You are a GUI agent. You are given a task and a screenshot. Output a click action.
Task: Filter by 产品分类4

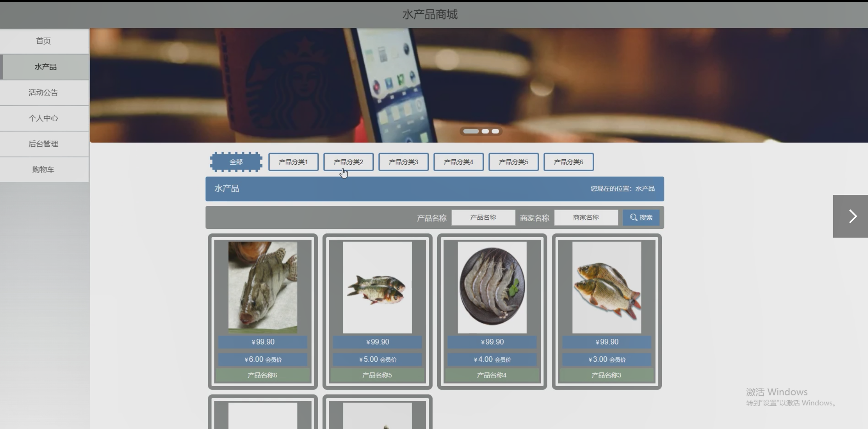pyautogui.click(x=458, y=162)
